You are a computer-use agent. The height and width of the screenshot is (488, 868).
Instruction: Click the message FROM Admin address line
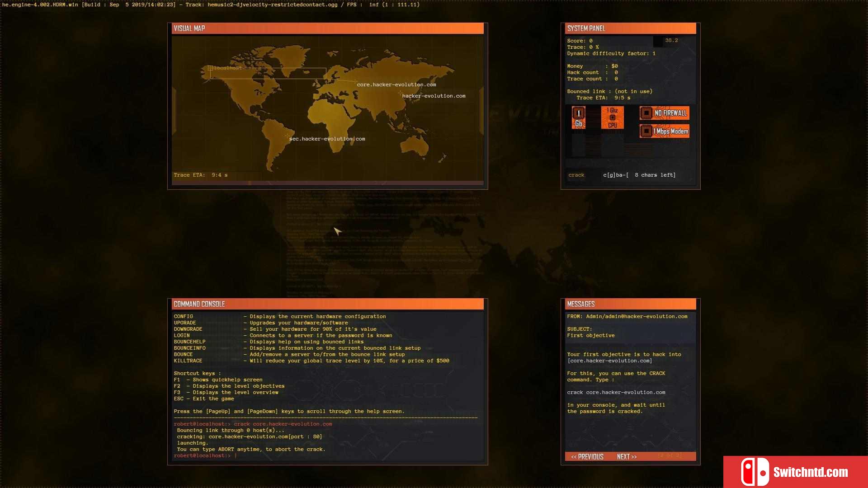(627, 316)
